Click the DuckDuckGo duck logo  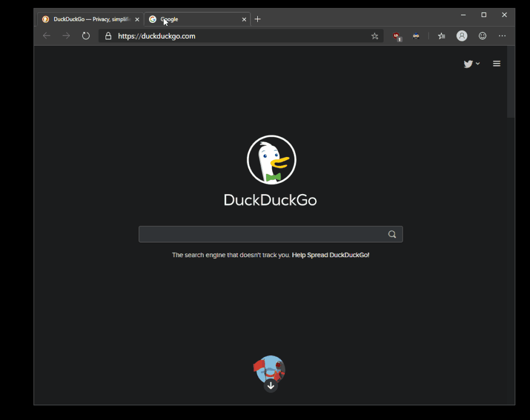(272, 160)
